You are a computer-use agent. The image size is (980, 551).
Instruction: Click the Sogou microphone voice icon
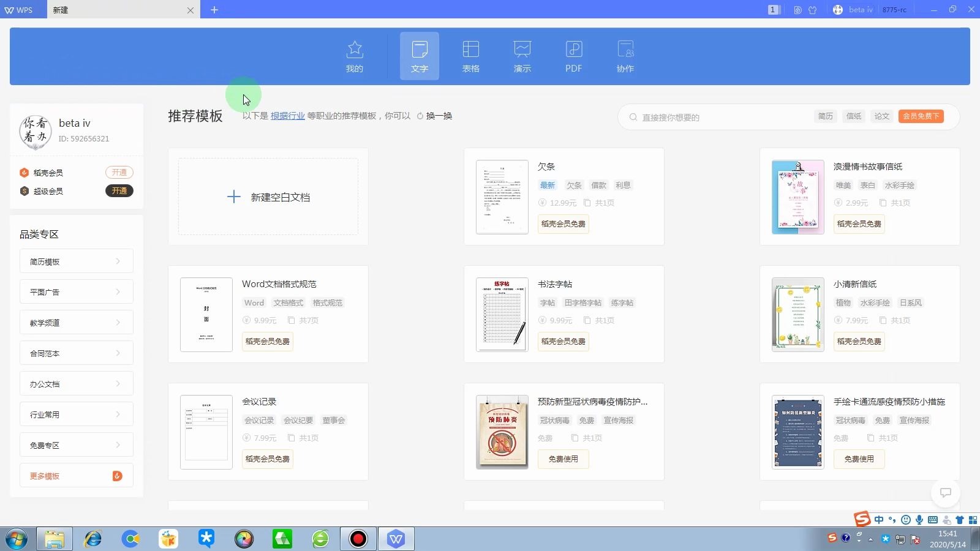click(919, 520)
